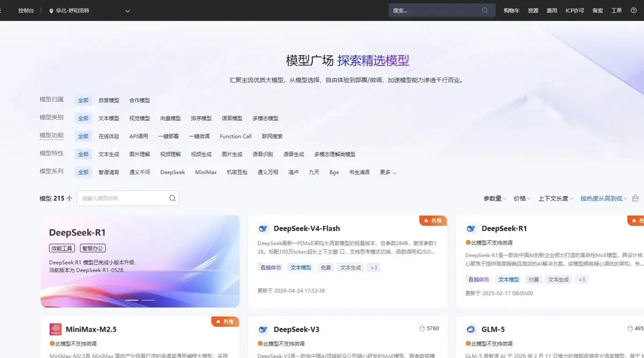Select 文本模型 category filter
This screenshot has width=644, height=358.
click(109, 118)
